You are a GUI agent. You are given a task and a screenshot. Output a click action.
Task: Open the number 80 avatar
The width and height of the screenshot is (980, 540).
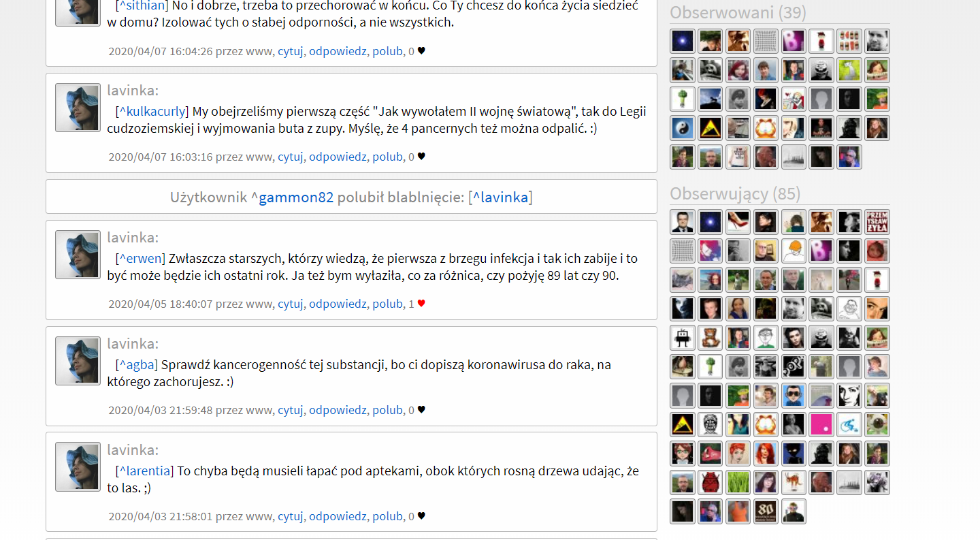click(766, 511)
